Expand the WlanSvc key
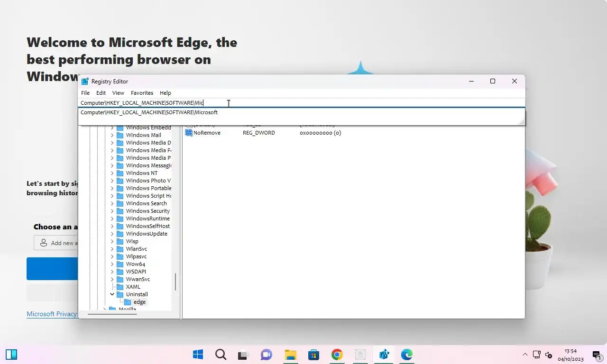 point(112,249)
